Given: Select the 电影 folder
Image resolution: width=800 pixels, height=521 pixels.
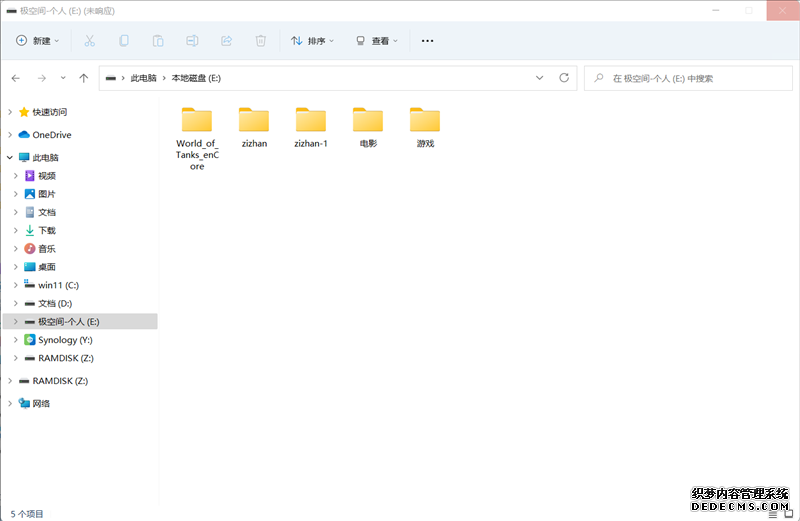Looking at the screenshot, I should (x=368, y=128).
